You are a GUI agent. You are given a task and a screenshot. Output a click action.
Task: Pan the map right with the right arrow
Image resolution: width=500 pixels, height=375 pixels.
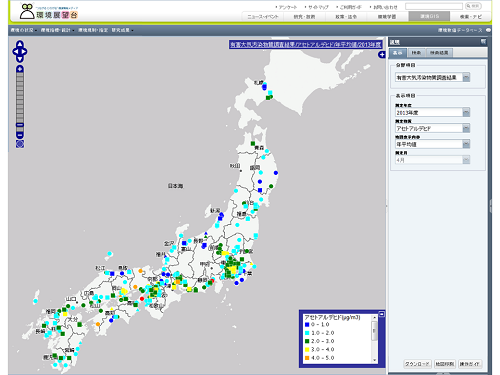click(x=25, y=52)
